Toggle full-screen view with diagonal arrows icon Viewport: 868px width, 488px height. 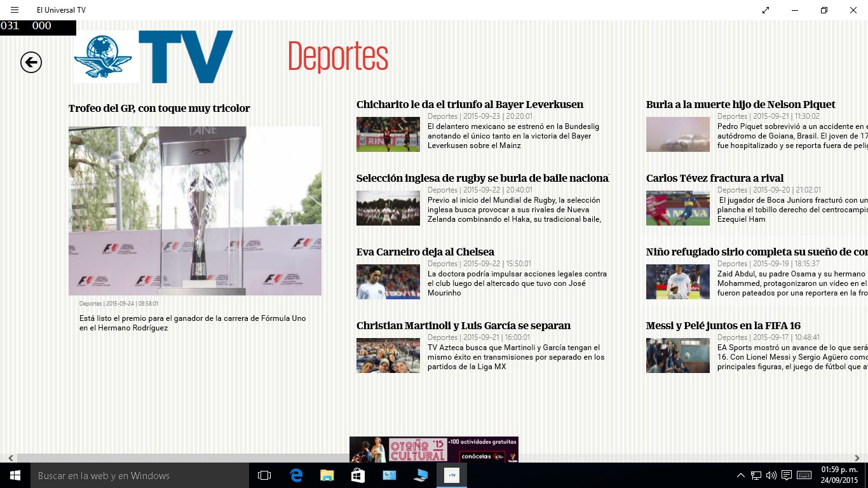click(x=766, y=10)
